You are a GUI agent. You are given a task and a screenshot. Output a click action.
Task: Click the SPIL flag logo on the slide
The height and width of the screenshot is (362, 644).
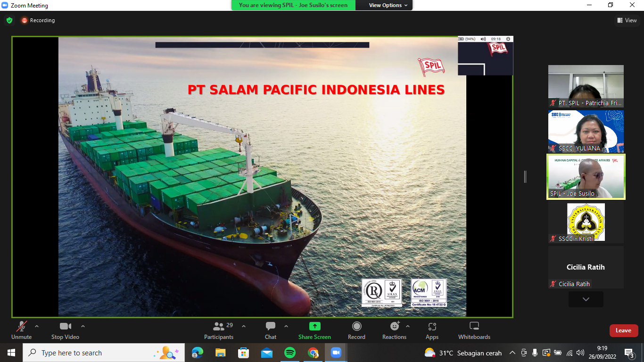coord(431,67)
